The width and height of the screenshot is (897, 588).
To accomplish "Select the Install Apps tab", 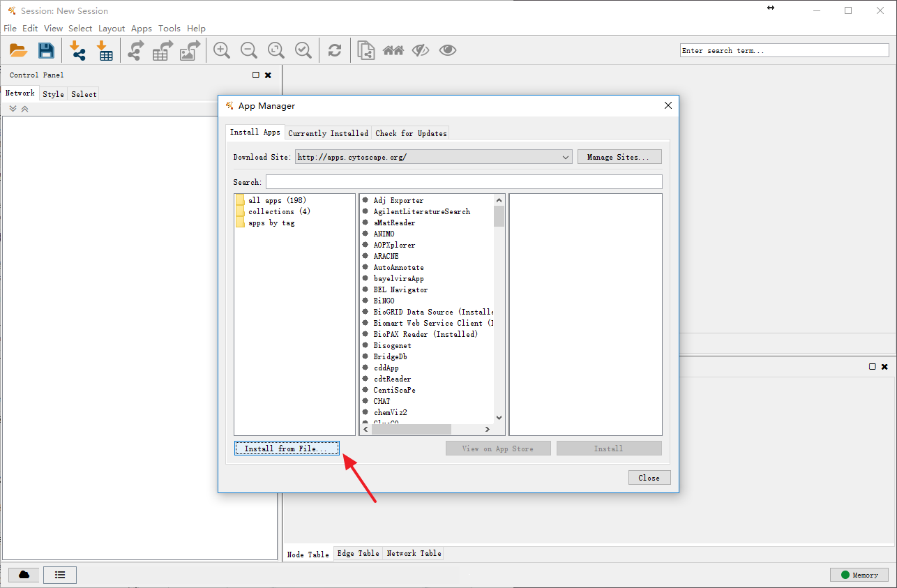I will [x=255, y=132].
